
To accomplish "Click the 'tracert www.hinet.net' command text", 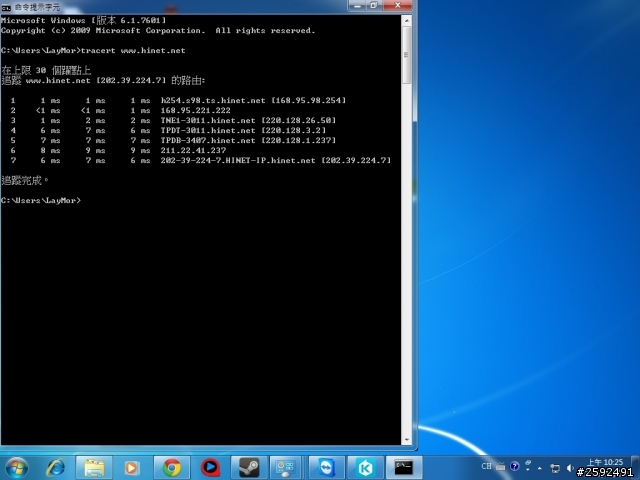I will pyautogui.click(x=133, y=51).
